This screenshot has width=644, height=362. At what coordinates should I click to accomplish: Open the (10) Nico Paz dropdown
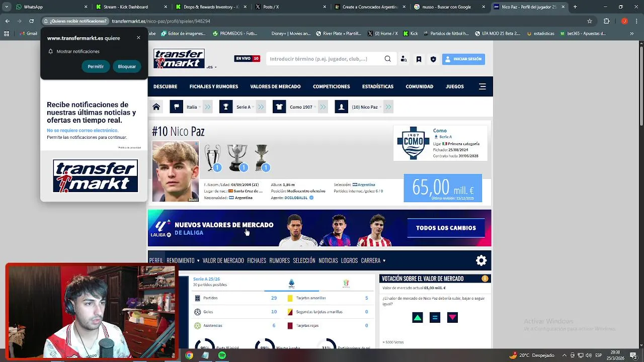tap(366, 107)
